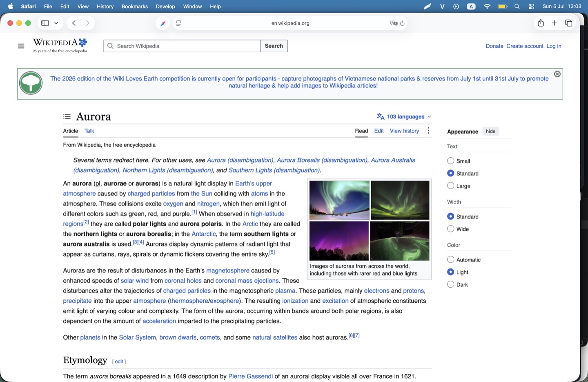Open the top-left green aurora thumbnail
This screenshot has height=382, width=588.
tap(339, 200)
